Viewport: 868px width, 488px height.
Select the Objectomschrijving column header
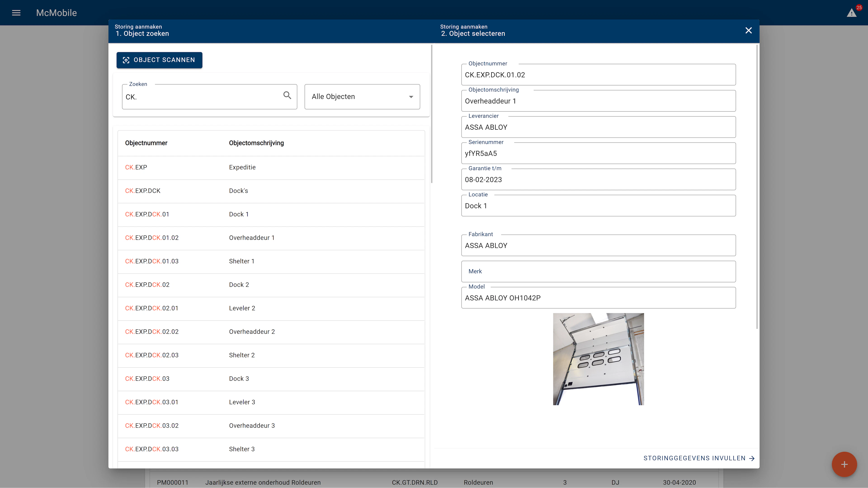[x=256, y=143]
